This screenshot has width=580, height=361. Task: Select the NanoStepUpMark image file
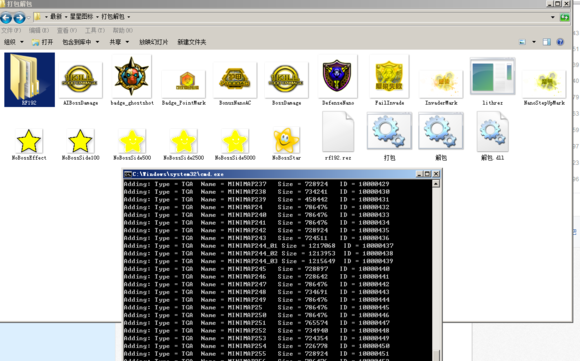click(x=544, y=88)
